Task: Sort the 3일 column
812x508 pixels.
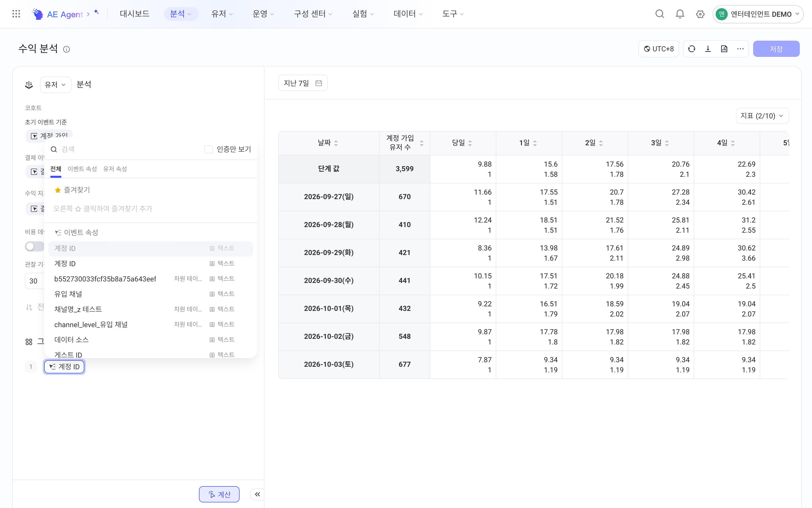Action: click(667, 143)
